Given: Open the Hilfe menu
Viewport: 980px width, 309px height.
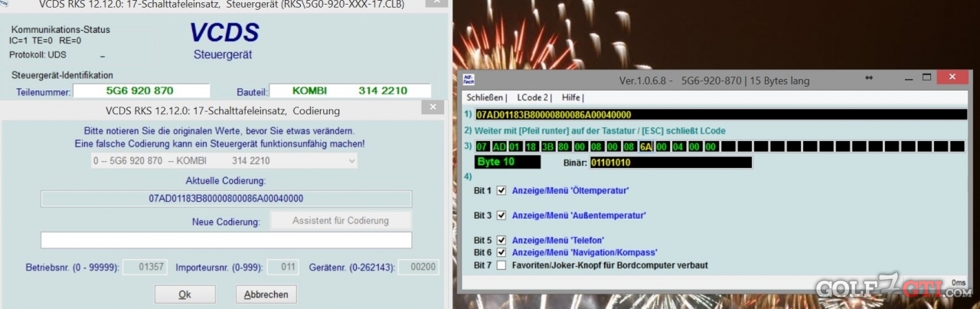Looking at the screenshot, I should [571, 97].
